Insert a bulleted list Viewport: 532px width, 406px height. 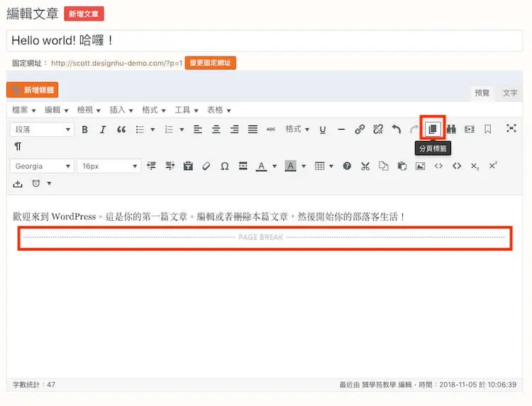[140, 130]
